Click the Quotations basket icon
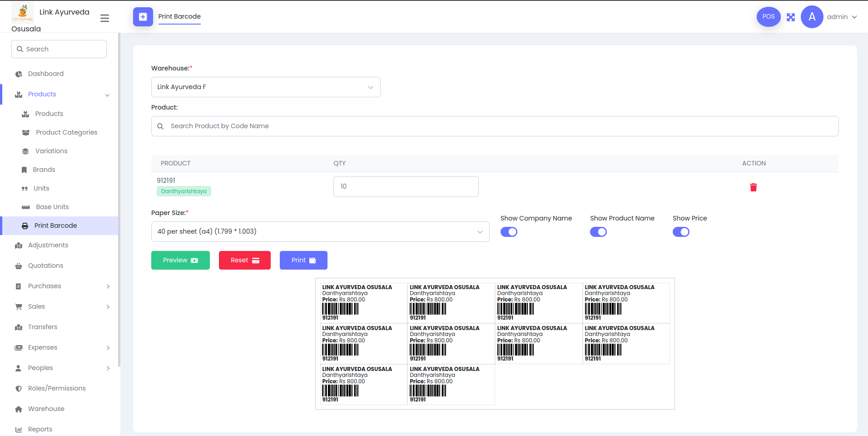The image size is (868, 436). coord(19,266)
